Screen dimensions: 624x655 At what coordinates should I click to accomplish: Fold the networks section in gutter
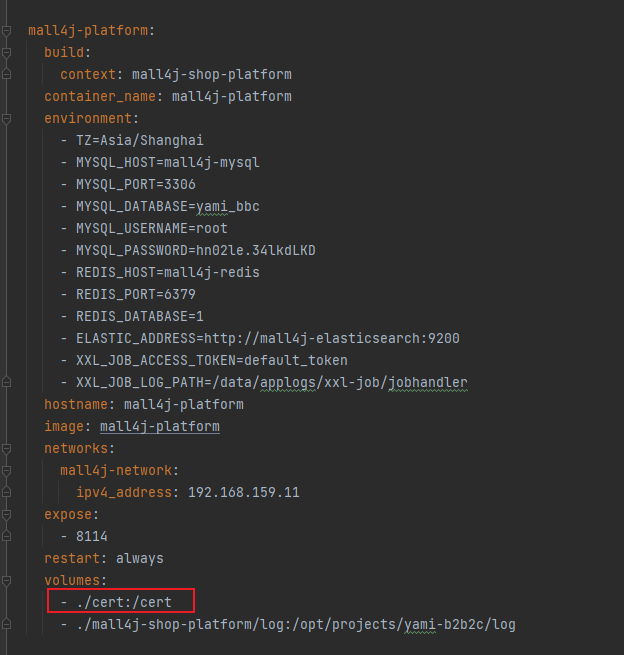pos(7,448)
